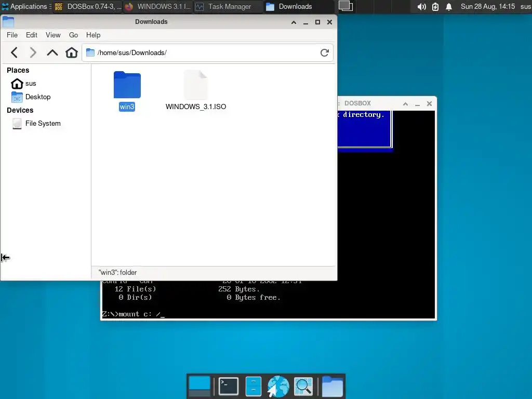
Task: Click the DOSBox mount c: command line
Action: [134, 314]
